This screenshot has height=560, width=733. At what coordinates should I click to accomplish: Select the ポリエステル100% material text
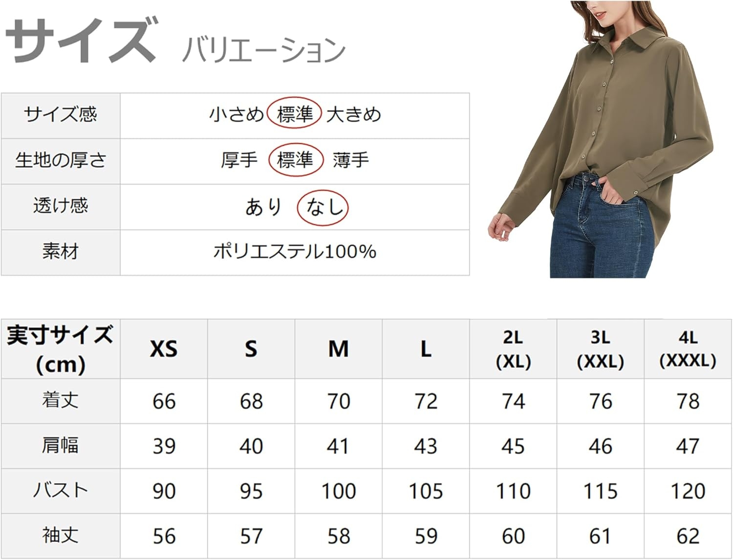[x=295, y=252]
